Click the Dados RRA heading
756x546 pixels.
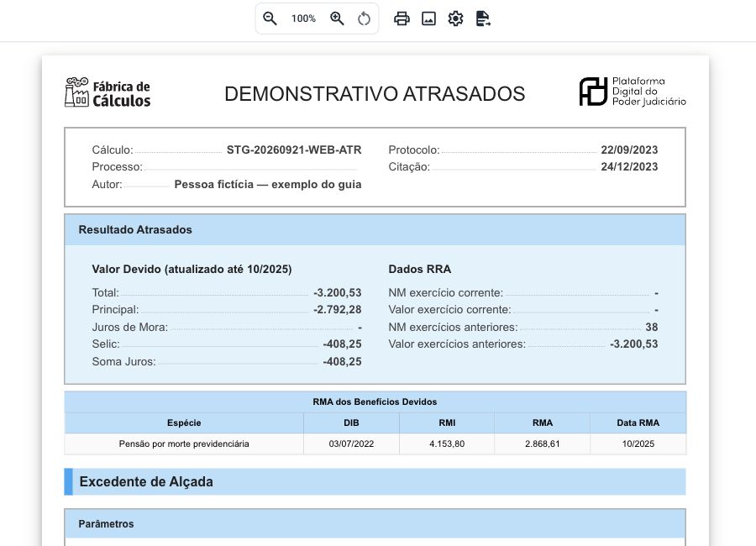coord(420,269)
